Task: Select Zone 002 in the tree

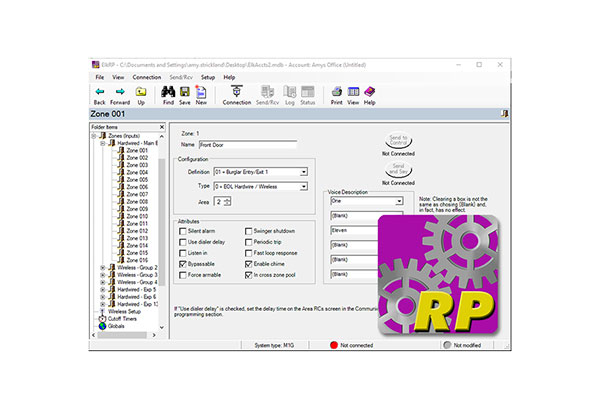Action: 137,158
